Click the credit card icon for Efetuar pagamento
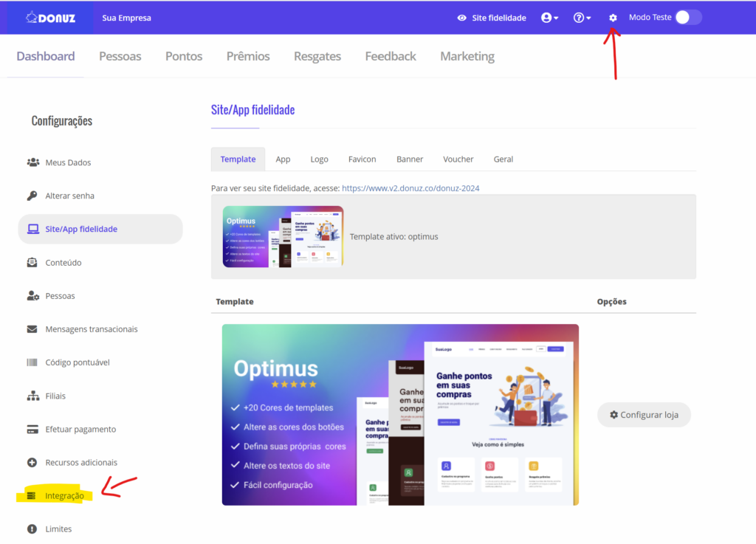This screenshot has height=544, width=756. tap(32, 429)
